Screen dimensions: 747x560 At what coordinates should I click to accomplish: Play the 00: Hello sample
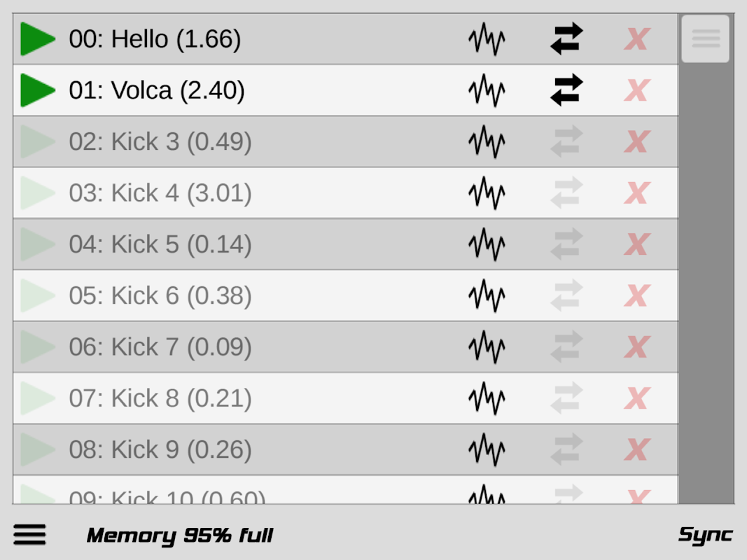tap(38, 39)
